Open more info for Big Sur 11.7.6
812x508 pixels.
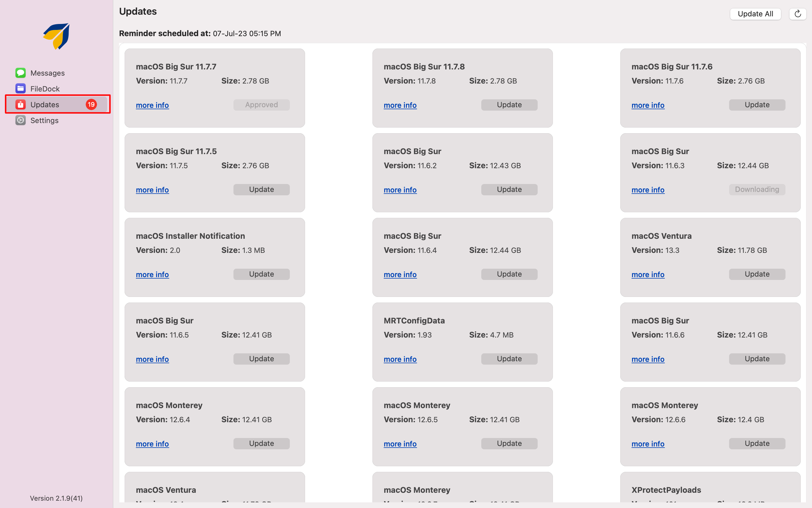point(648,105)
